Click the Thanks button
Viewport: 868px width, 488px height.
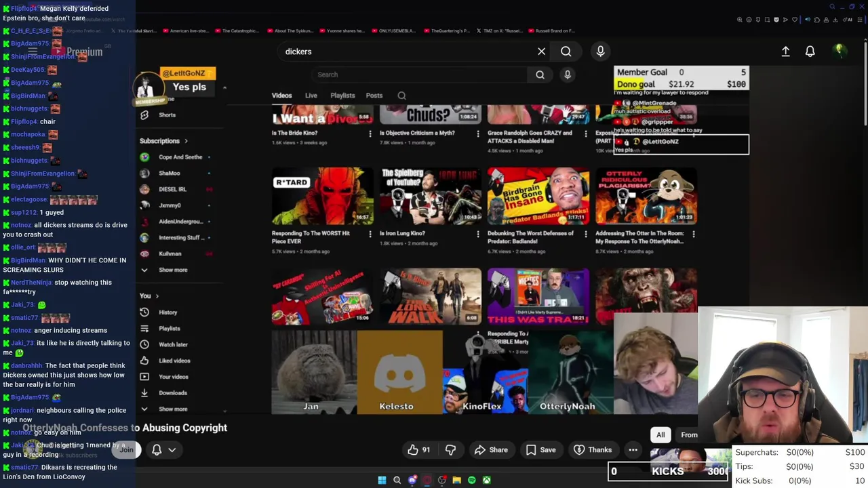593,449
